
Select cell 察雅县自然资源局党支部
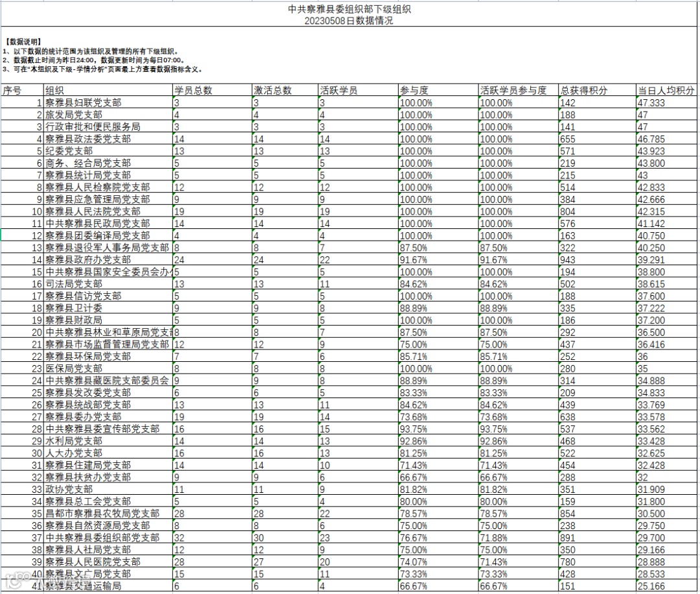click(x=108, y=526)
